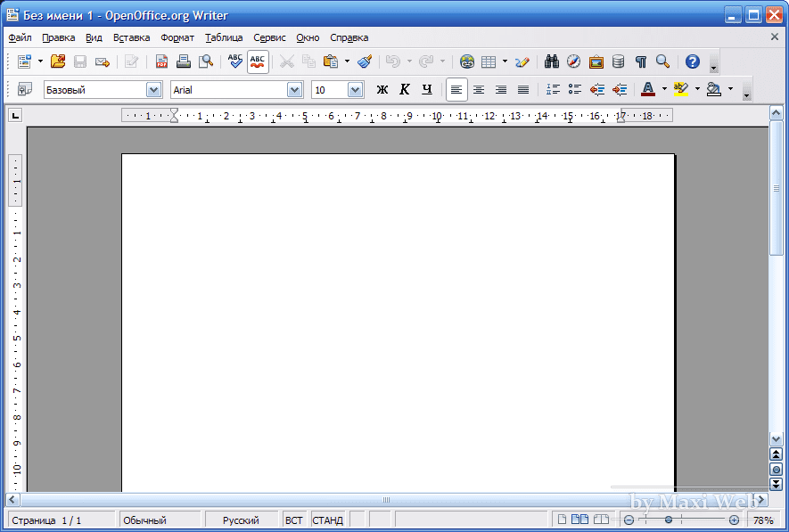The image size is (789, 532).
Task: Open the font size dropdown
Action: click(355, 89)
